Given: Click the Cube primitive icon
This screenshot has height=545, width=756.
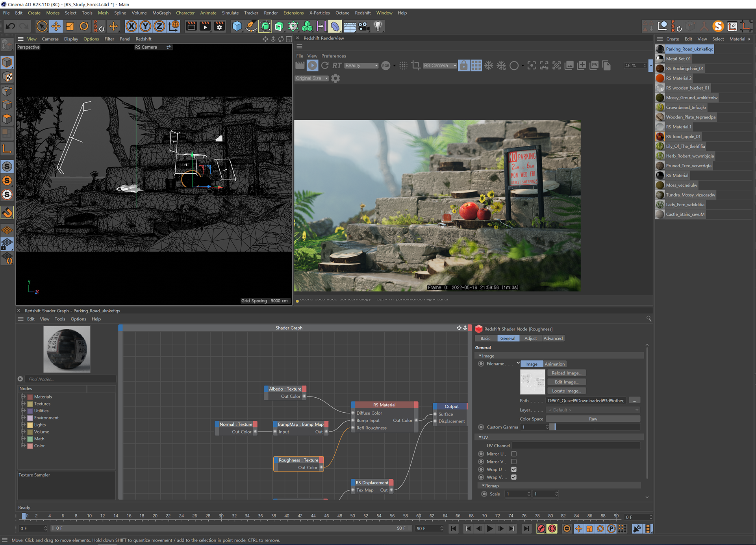Looking at the screenshot, I should [237, 26].
